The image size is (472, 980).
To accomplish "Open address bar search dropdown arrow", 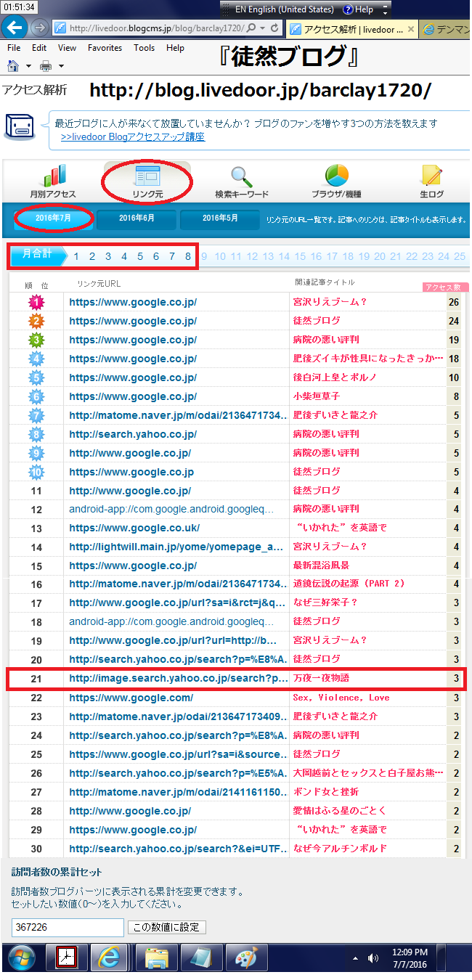I will point(261,28).
